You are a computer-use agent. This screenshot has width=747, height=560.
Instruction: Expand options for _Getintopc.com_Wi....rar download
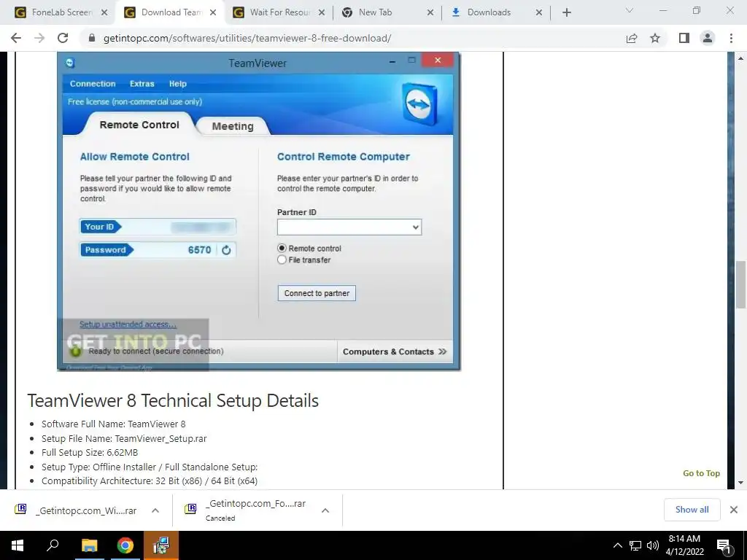[x=155, y=510]
